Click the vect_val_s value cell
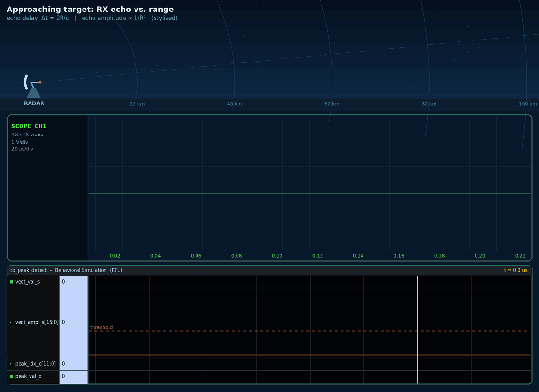539x392 pixels. tap(73, 282)
